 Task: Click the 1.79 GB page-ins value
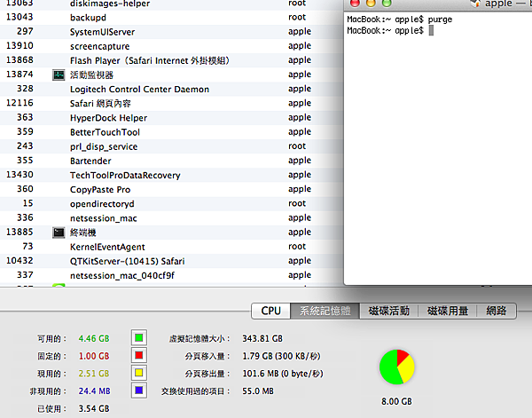[x=281, y=356]
